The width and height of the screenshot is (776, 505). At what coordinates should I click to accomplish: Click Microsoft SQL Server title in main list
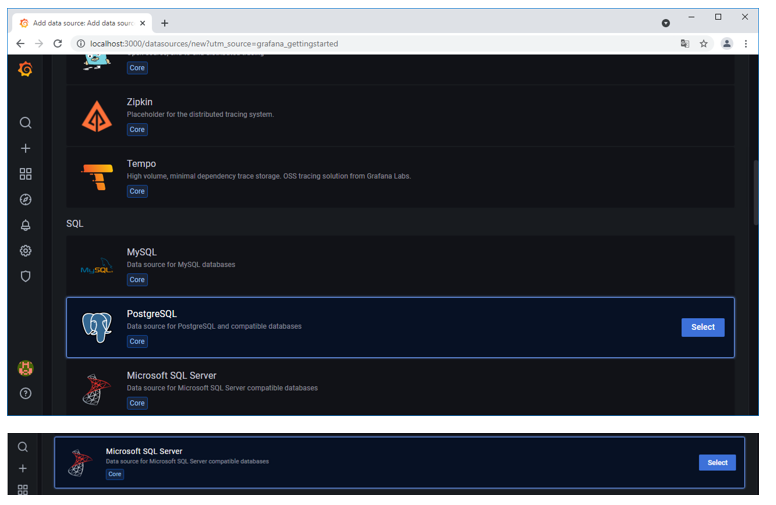[x=171, y=376]
